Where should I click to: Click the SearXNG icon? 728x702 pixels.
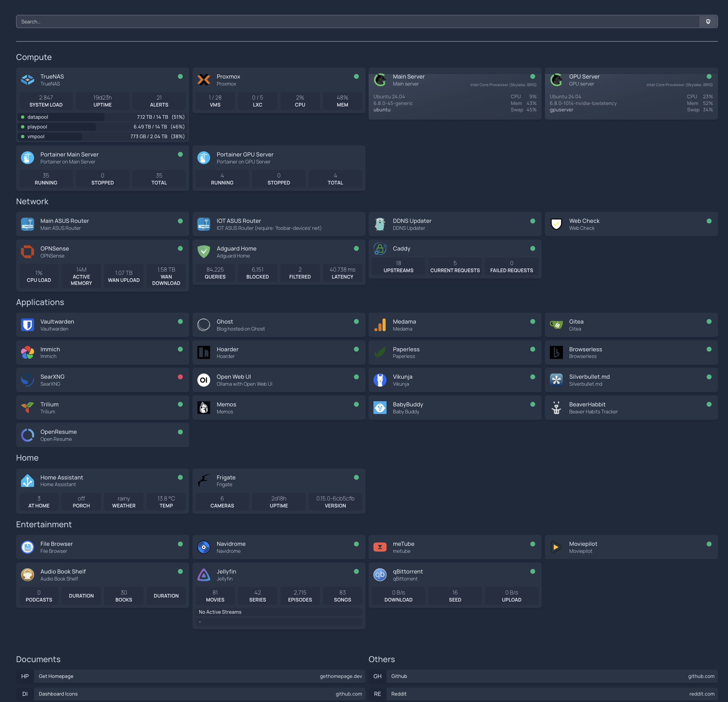click(x=27, y=380)
